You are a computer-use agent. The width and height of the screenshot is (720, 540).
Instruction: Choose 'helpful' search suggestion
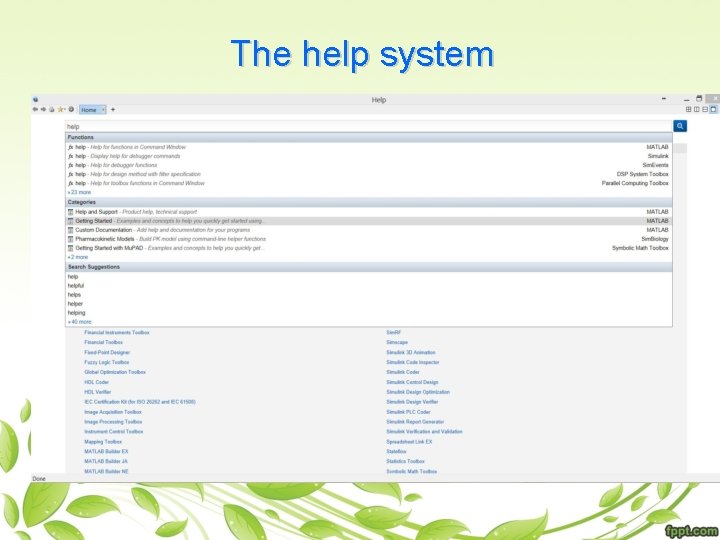[76, 286]
